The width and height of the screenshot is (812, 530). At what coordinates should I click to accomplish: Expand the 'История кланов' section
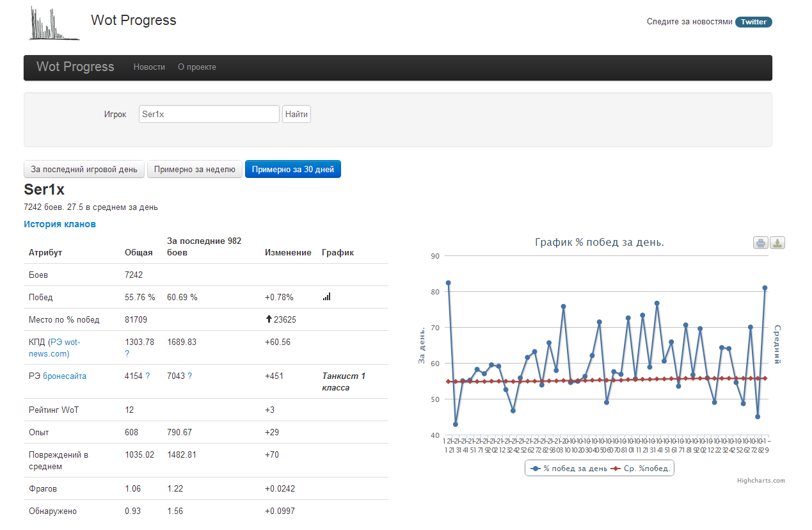tap(60, 224)
